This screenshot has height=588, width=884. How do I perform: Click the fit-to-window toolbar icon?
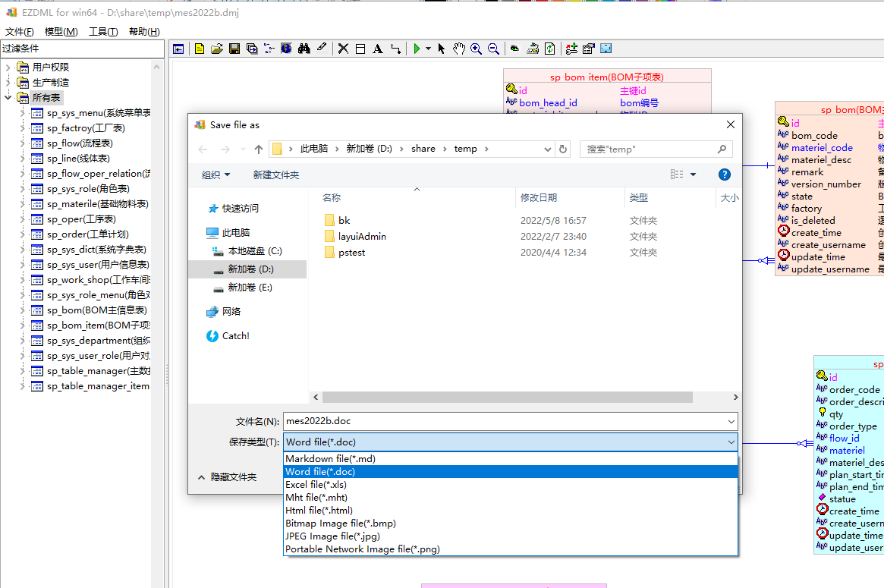(606, 49)
